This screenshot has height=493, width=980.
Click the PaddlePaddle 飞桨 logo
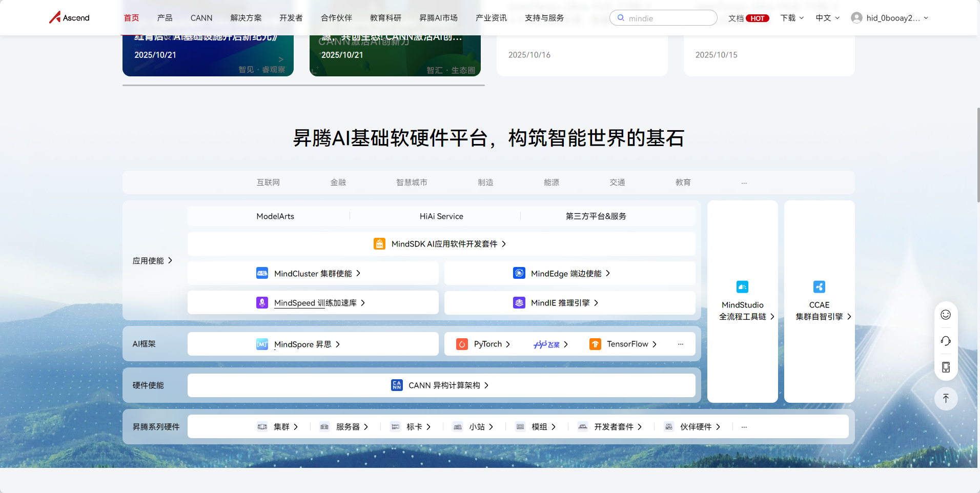(x=546, y=344)
